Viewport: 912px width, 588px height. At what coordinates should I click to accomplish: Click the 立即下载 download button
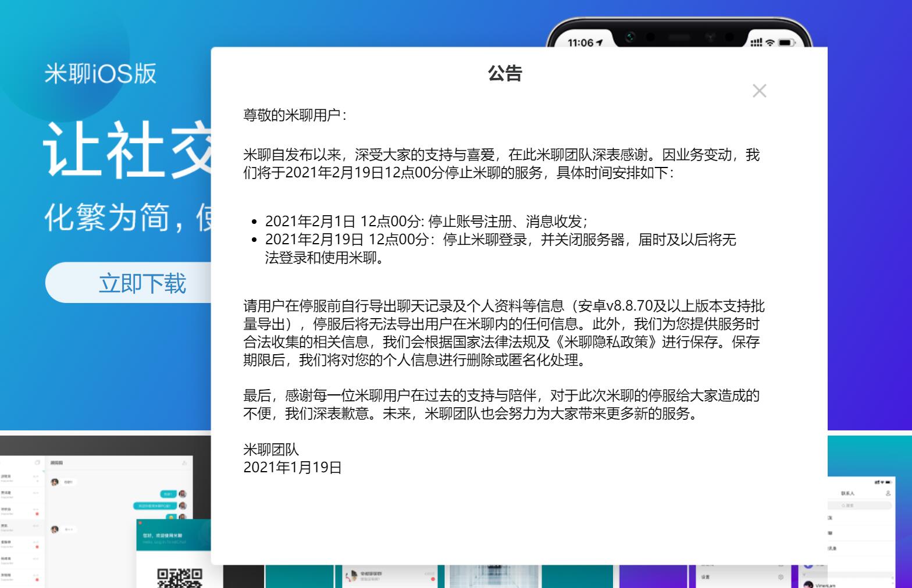click(129, 283)
